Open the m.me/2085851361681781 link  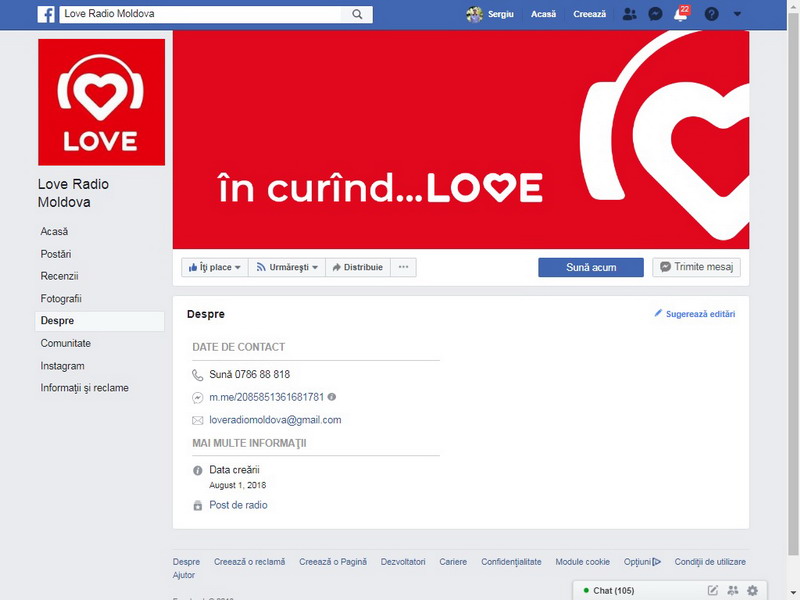(x=266, y=397)
